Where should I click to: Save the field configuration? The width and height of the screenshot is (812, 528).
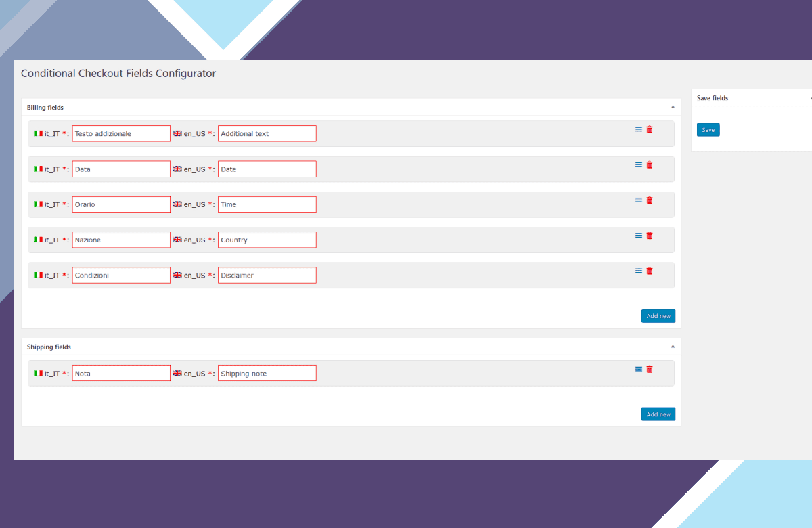[708, 130]
